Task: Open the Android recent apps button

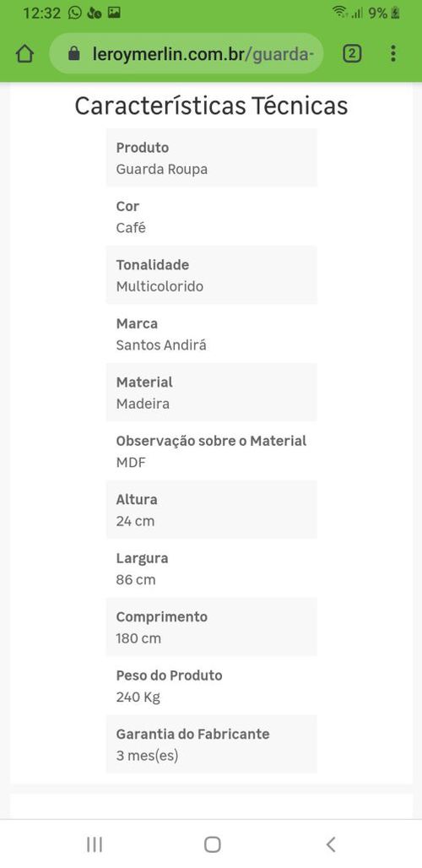Action: pyautogui.click(x=95, y=844)
